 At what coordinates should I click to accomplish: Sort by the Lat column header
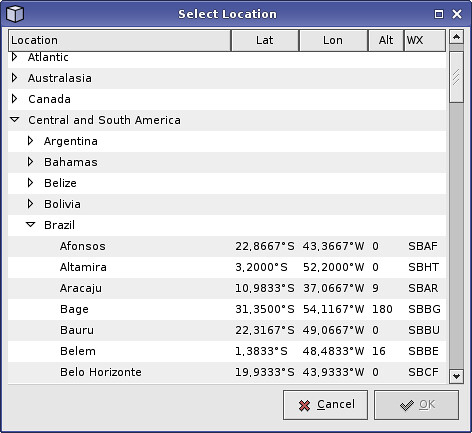coord(265,40)
